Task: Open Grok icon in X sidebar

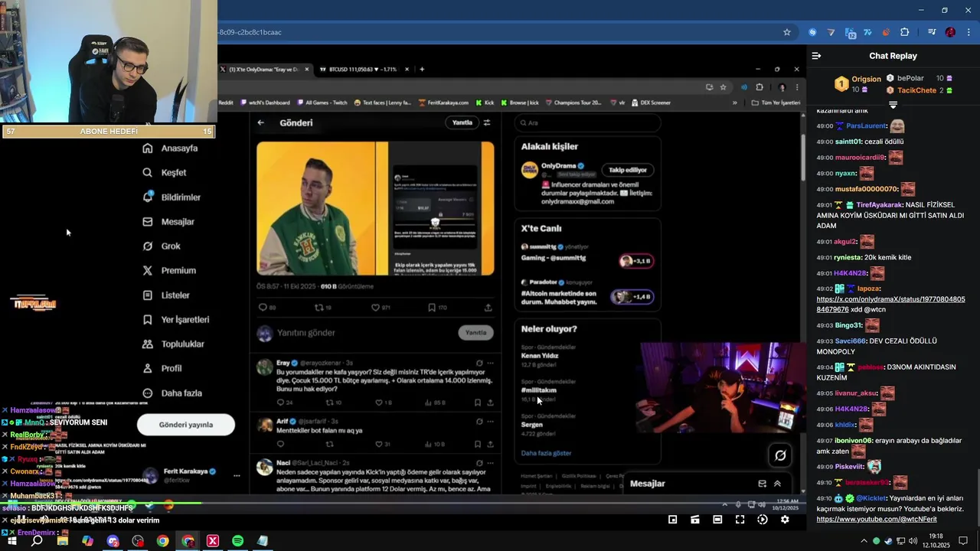Action: tap(148, 246)
